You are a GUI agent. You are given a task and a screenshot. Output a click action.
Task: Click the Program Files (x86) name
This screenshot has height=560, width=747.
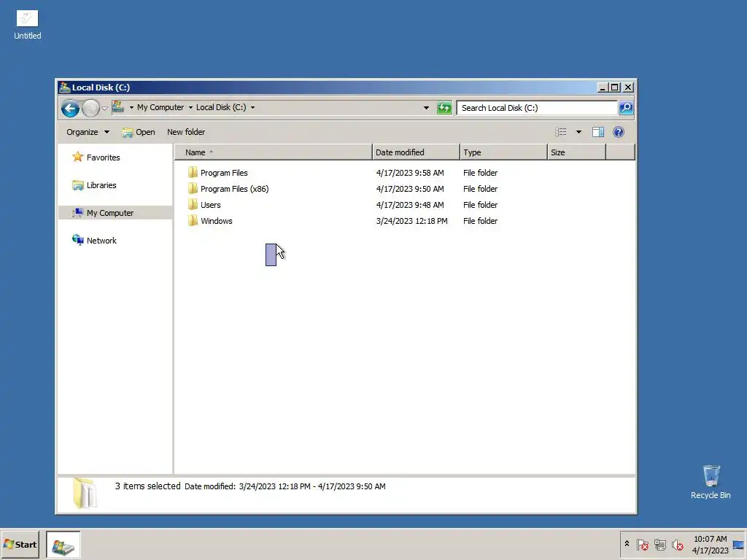click(x=234, y=189)
